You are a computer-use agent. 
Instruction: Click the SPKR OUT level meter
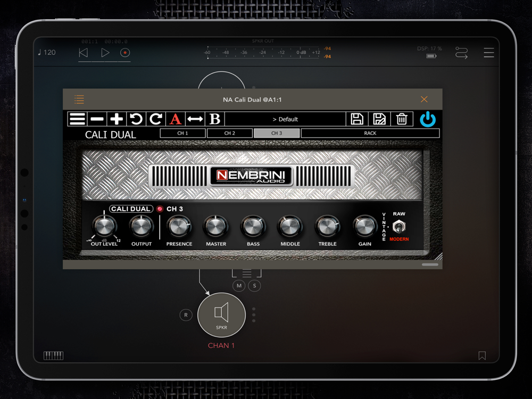tap(263, 53)
